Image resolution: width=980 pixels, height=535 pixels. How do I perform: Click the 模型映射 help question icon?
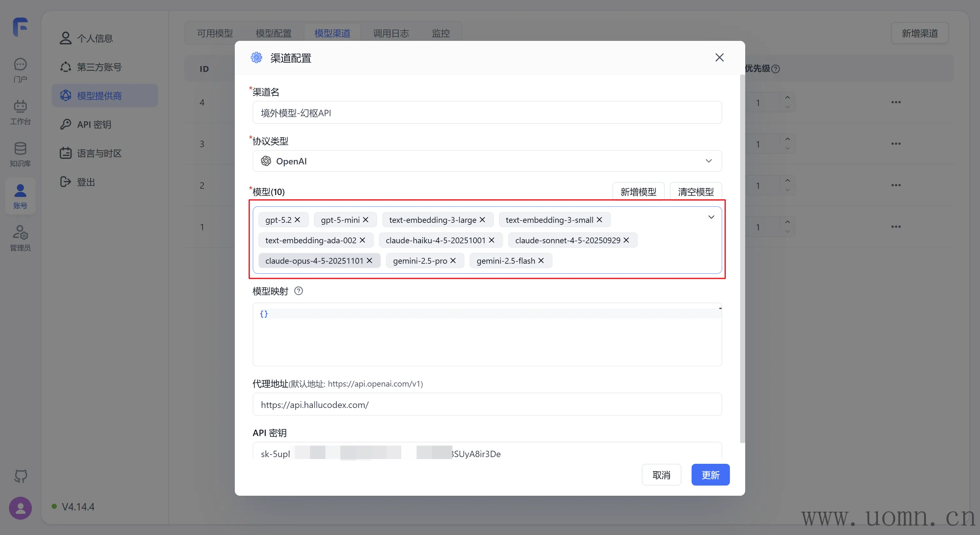coord(299,291)
